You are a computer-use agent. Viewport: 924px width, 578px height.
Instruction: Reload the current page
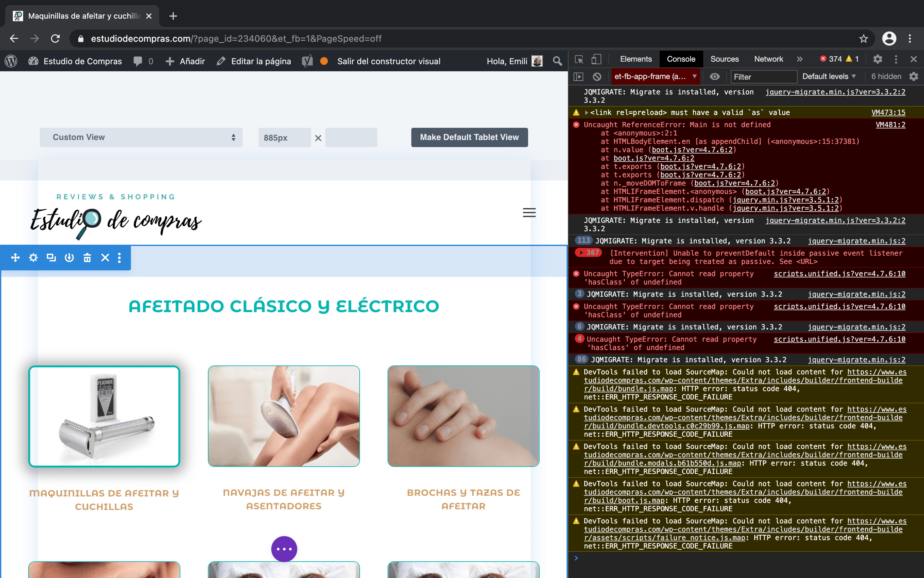point(56,39)
